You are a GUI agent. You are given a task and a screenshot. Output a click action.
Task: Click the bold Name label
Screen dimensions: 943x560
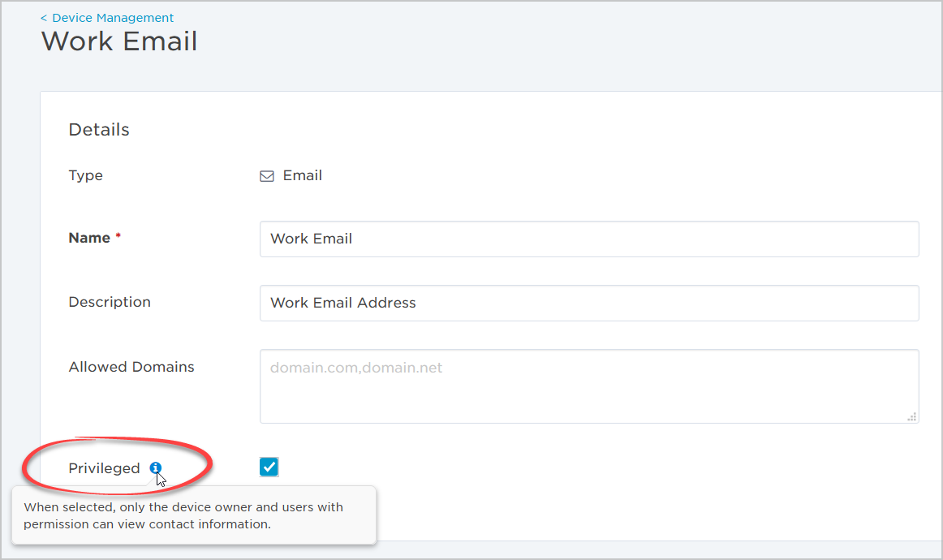[x=89, y=238]
